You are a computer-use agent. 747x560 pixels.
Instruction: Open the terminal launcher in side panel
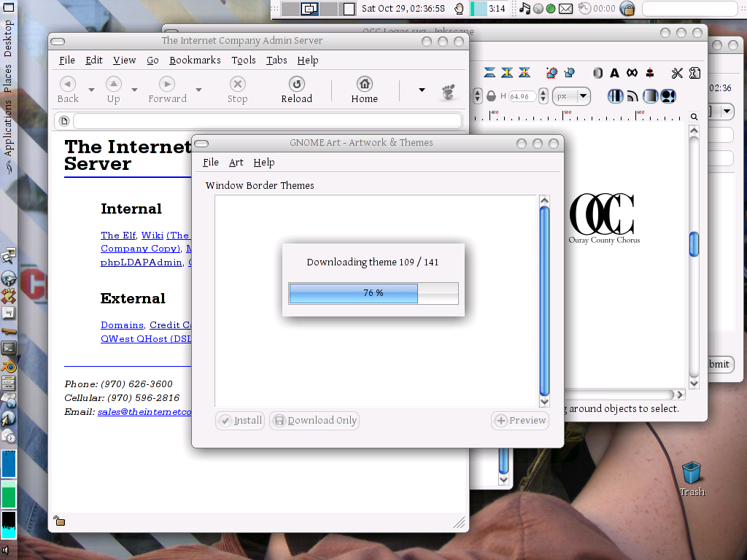[x=9, y=349]
